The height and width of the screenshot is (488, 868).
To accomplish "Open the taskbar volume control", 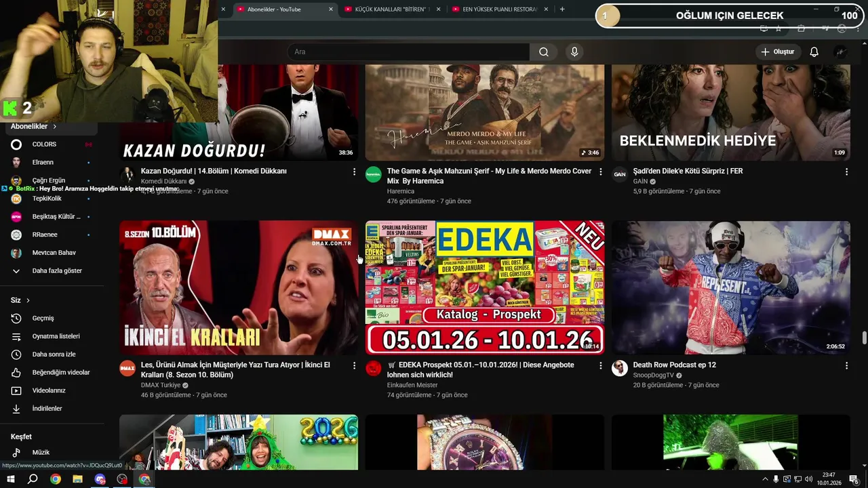I will click(808, 479).
